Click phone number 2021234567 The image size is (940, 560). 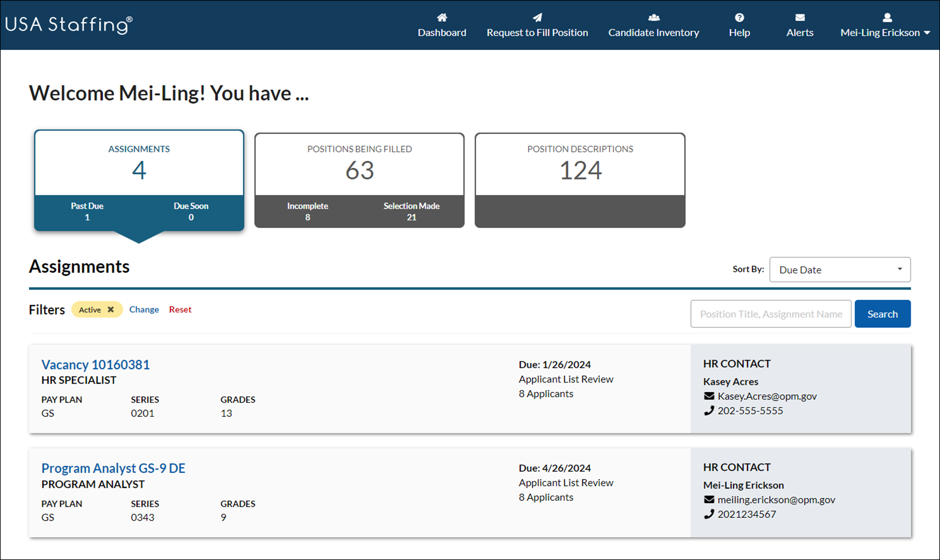[x=747, y=514]
